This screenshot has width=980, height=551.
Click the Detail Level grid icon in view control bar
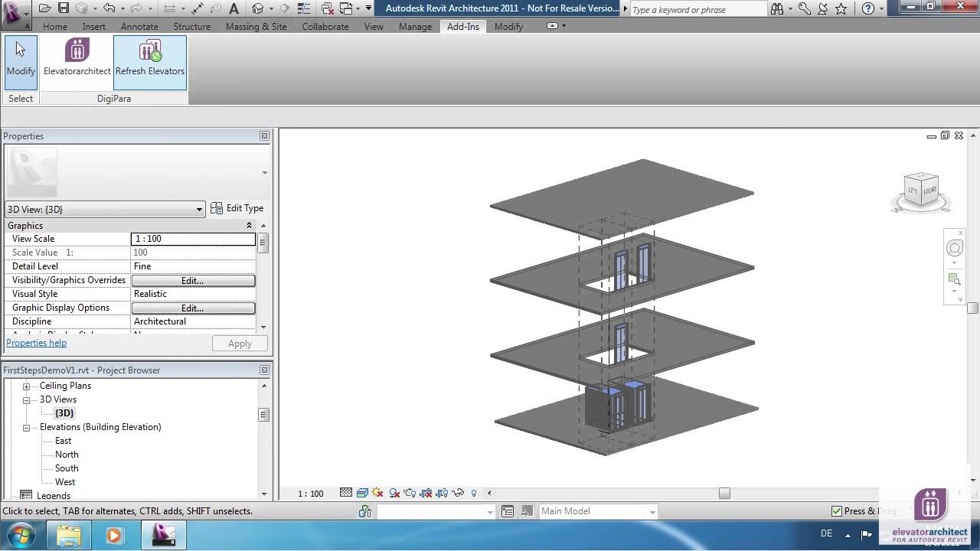(x=346, y=493)
